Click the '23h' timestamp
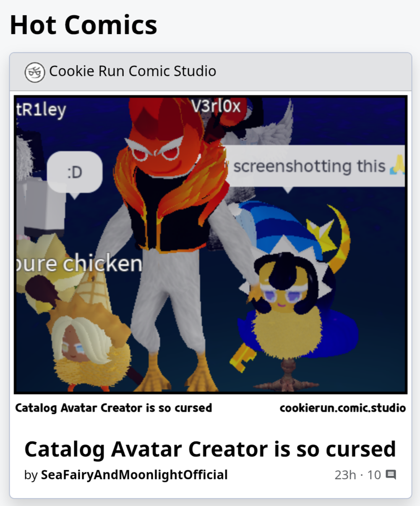The height and width of the screenshot is (506, 420). (x=345, y=475)
